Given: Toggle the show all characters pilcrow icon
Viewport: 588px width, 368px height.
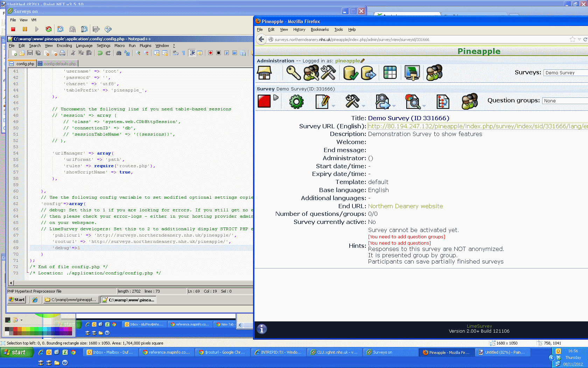Looking at the screenshot, I should (183, 53).
